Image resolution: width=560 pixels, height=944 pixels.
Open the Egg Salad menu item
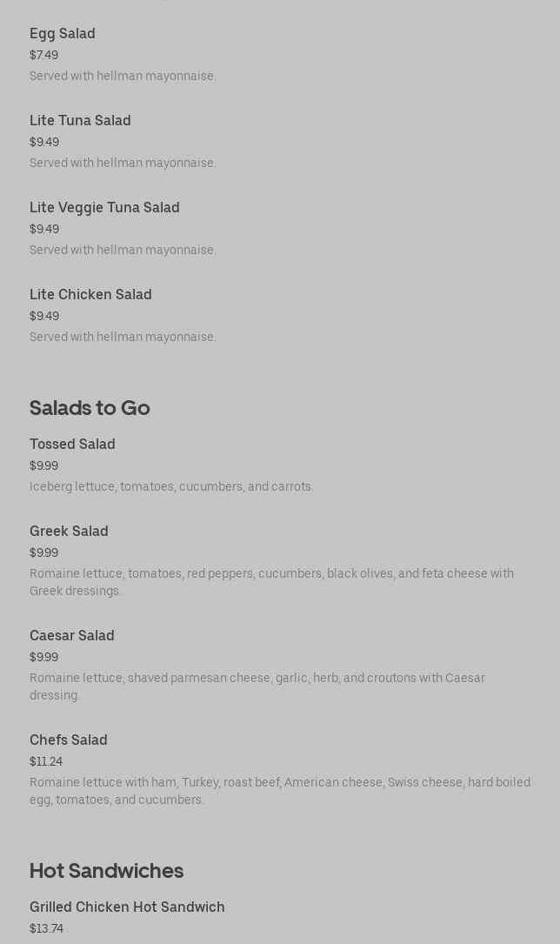63,33
